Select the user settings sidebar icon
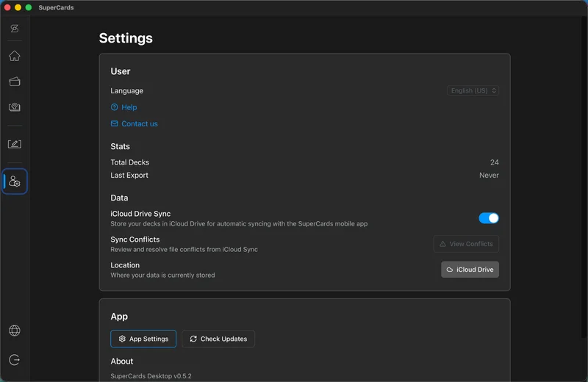The height and width of the screenshot is (382, 588). tap(14, 181)
